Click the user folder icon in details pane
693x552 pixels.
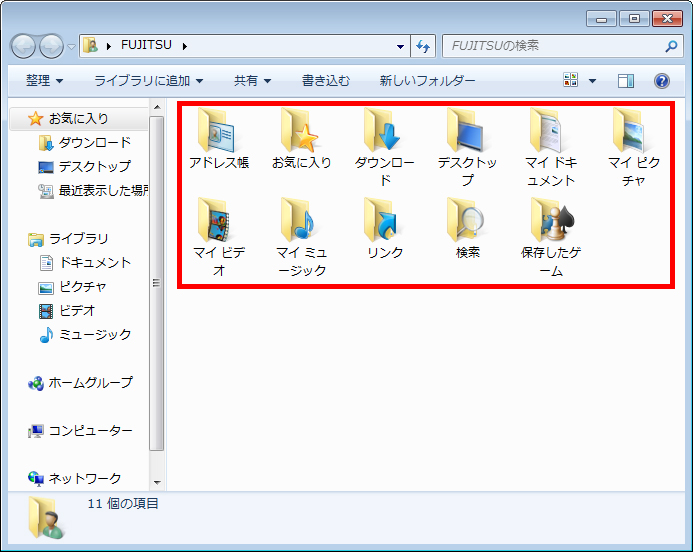click(x=46, y=518)
